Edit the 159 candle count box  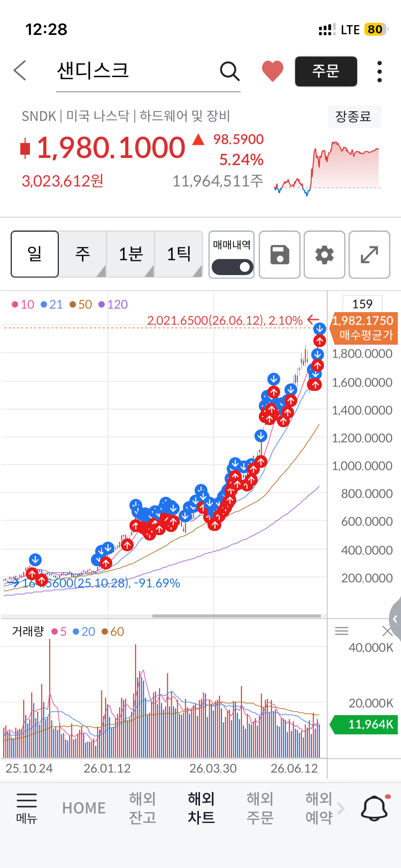362,304
